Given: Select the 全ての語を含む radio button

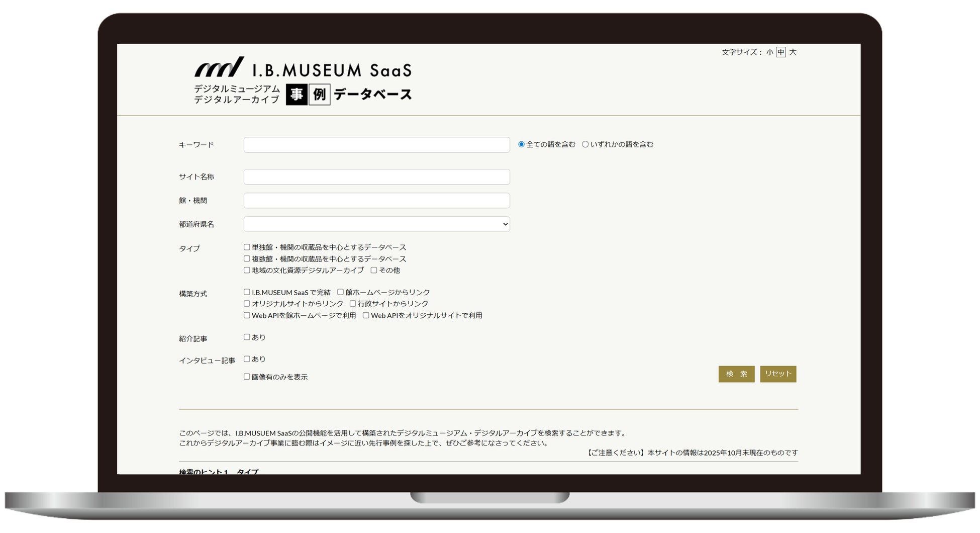Looking at the screenshot, I should (x=521, y=144).
